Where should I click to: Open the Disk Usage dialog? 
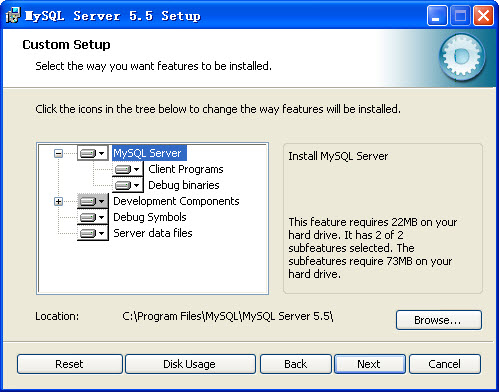click(190, 364)
